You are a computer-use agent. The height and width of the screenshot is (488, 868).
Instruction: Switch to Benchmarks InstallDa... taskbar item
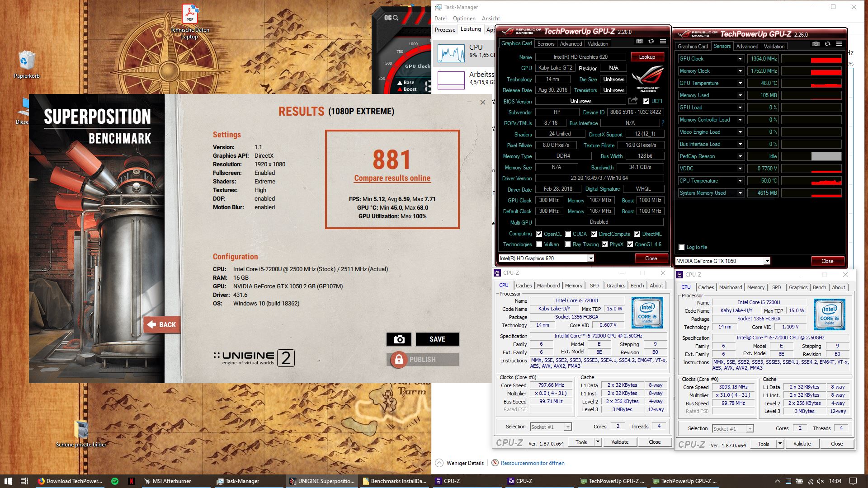point(394,481)
